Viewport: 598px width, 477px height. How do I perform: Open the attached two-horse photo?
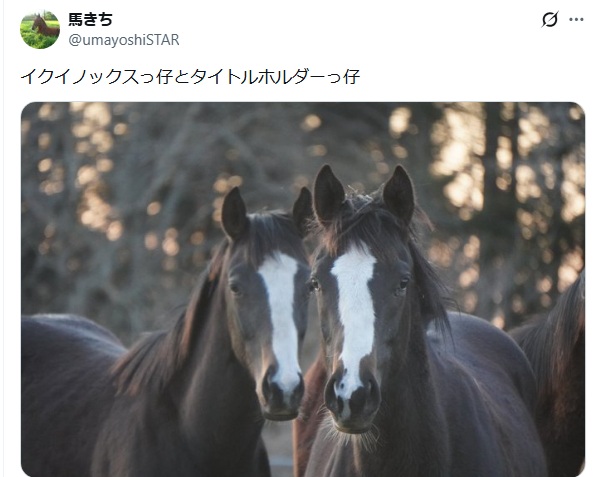[303, 289]
